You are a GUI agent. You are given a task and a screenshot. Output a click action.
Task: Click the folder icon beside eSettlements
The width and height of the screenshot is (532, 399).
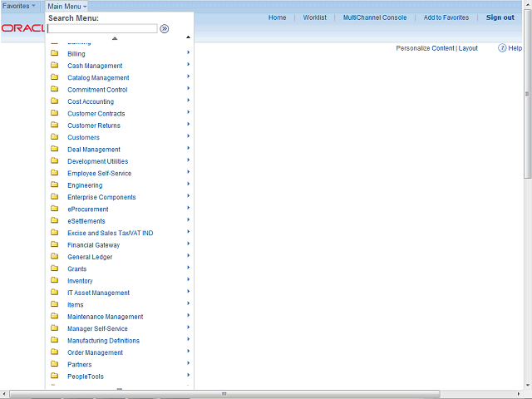(54, 220)
